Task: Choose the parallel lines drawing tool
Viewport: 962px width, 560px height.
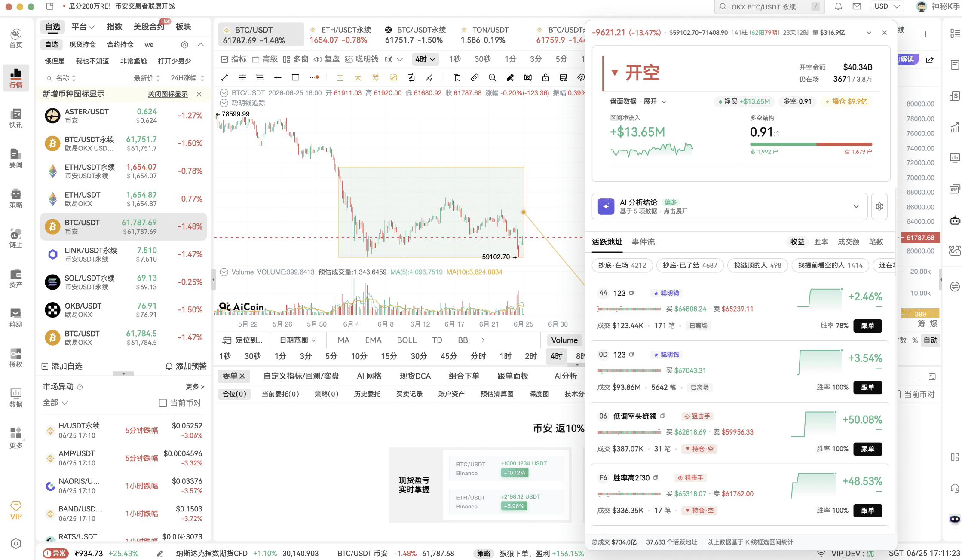Action: (242, 77)
